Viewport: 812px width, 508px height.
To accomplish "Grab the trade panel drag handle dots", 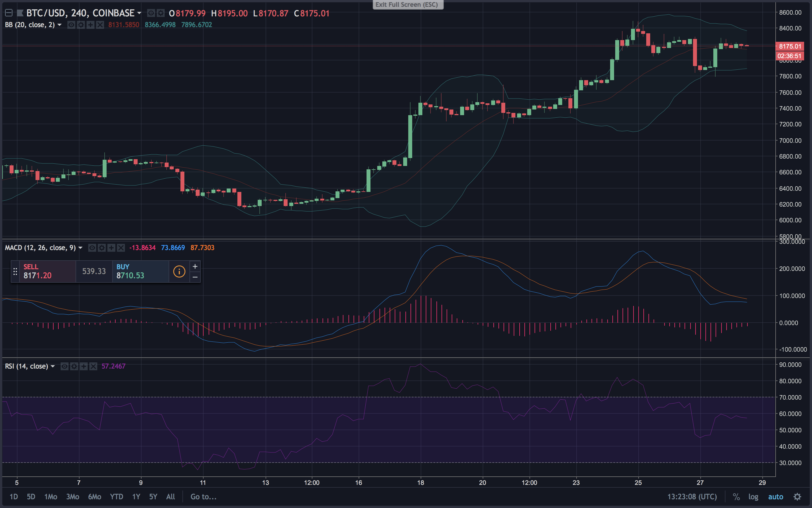I will pyautogui.click(x=15, y=271).
